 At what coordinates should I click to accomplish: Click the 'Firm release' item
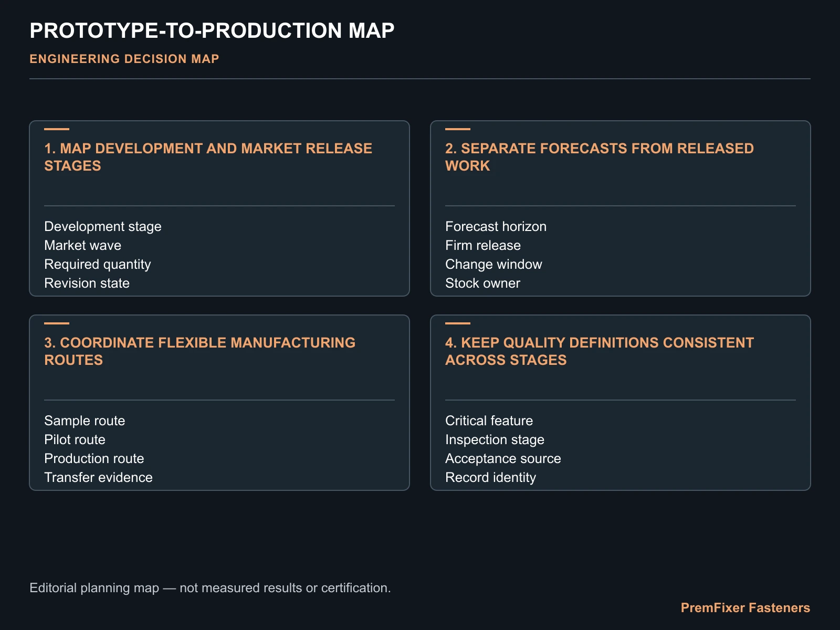(x=483, y=245)
